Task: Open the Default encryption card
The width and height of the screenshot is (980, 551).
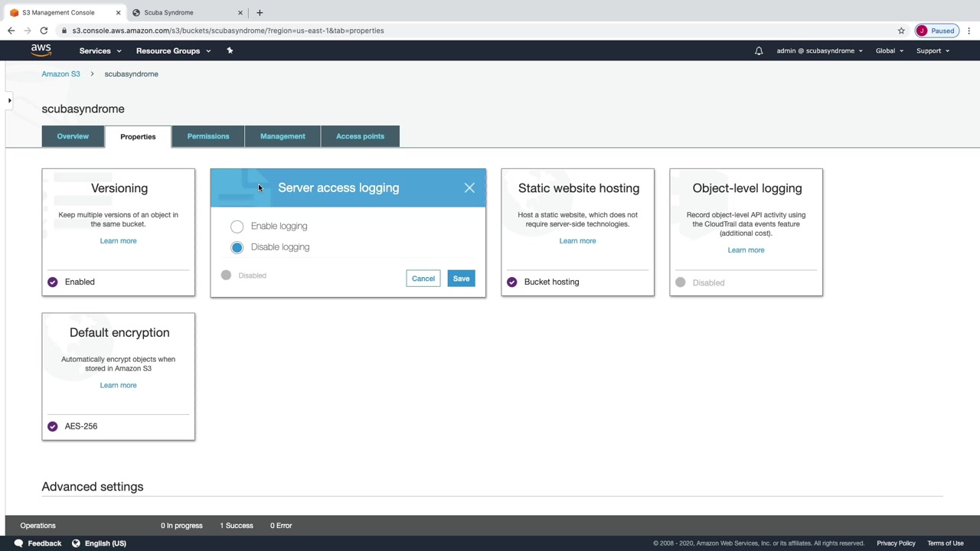Action: coord(119,377)
